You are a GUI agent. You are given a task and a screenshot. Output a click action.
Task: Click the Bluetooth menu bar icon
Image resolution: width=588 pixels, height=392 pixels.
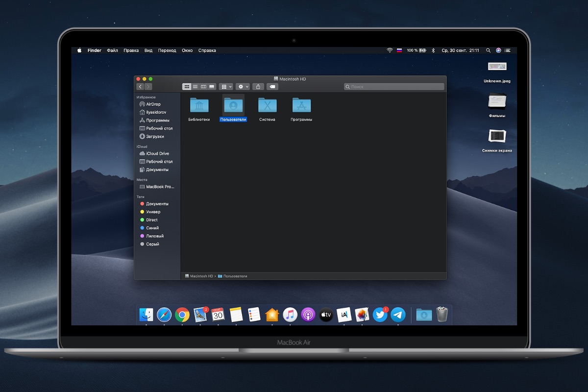(433, 50)
